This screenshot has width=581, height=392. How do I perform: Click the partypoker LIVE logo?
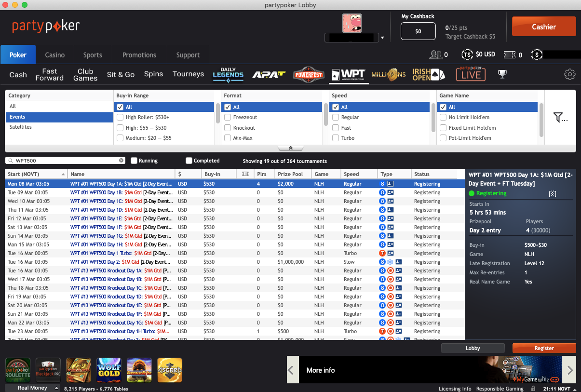pyautogui.click(x=471, y=74)
